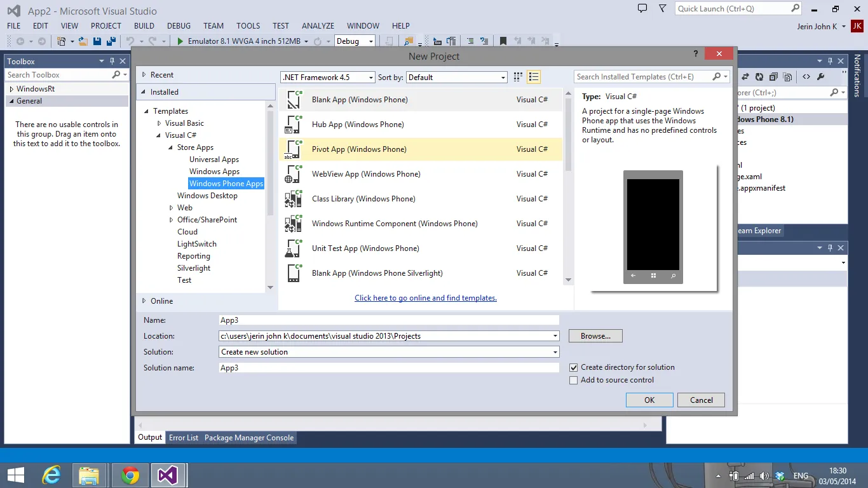Collapse the Store Apps tree node
The image size is (868, 488).
172,147
